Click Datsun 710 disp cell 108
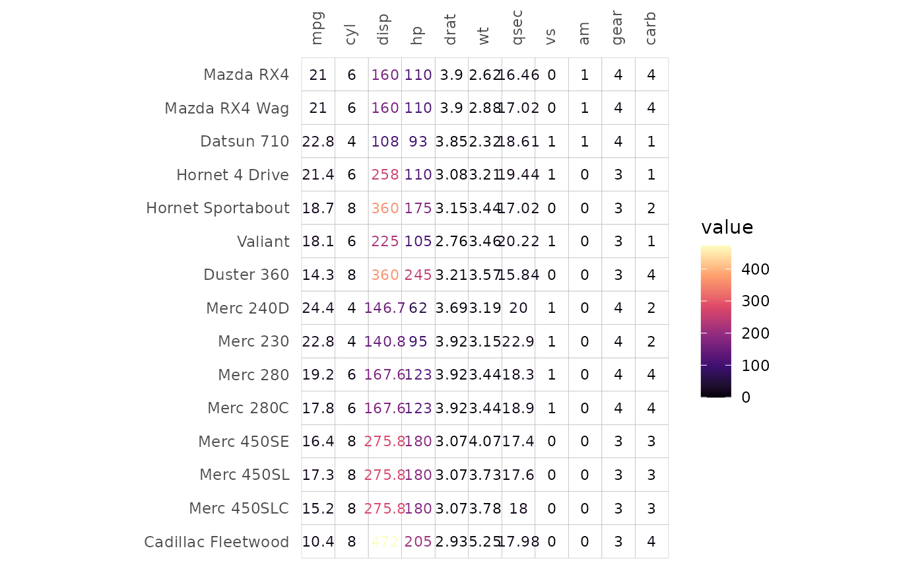Screen dimensions: 924x571 385,141
